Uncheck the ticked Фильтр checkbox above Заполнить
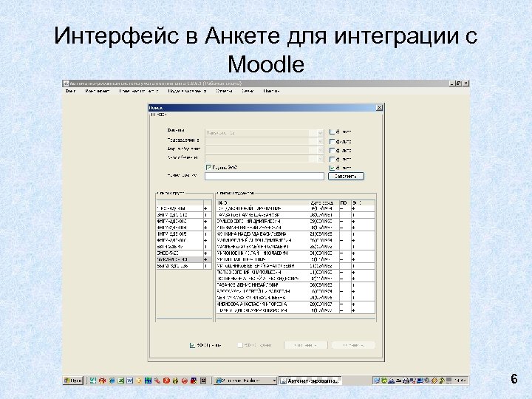 click(x=332, y=168)
